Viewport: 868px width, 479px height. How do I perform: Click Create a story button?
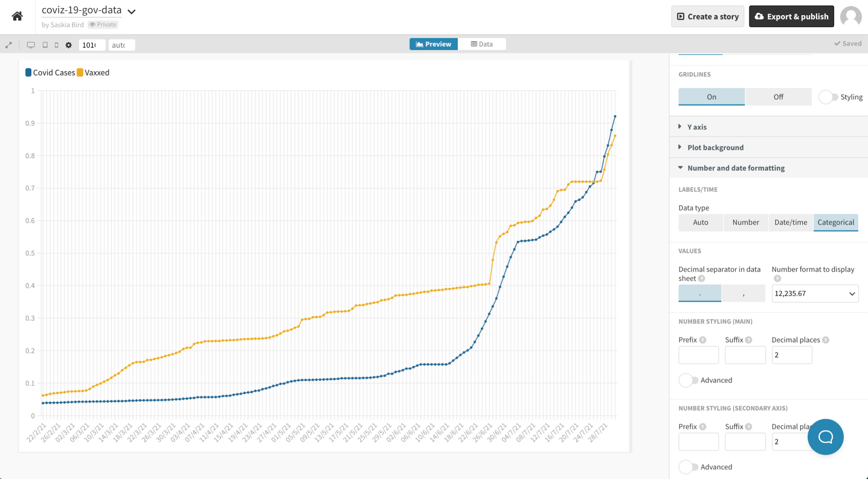click(x=707, y=17)
